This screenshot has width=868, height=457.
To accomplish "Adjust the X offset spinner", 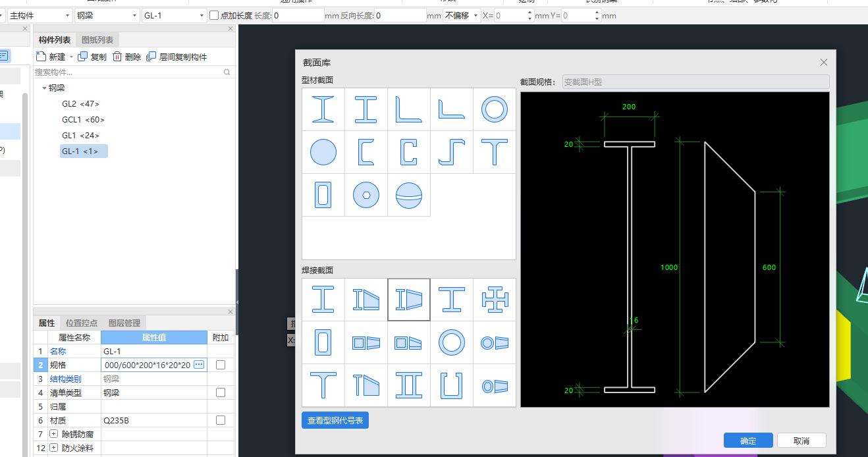I will [529, 15].
